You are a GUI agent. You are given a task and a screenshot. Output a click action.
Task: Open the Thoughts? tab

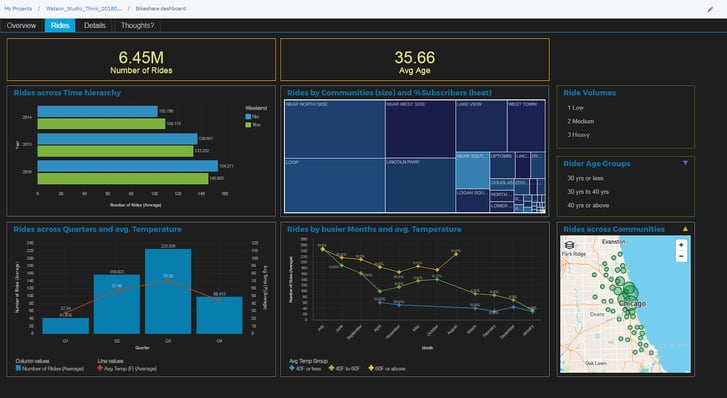(x=137, y=26)
